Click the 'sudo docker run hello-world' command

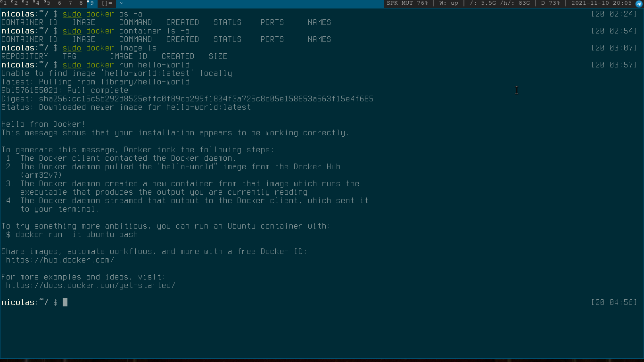[126, 65]
